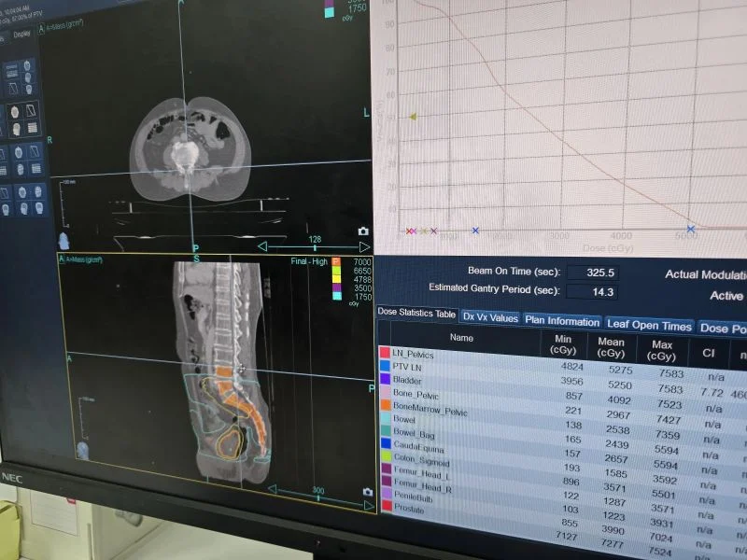The width and height of the screenshot is (747, 560).
Task: Switch to the Display tab
Action: coord(21,35)
